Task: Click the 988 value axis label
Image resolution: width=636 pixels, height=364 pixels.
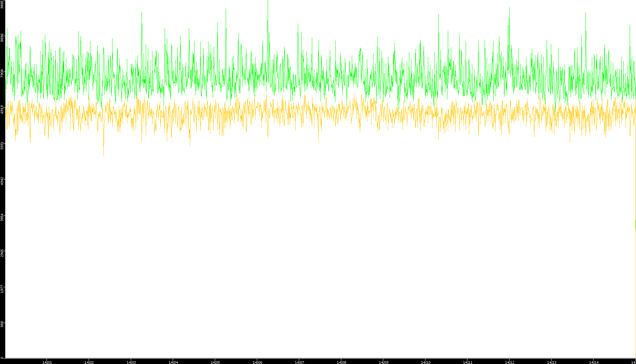Action: coord(2,324)
